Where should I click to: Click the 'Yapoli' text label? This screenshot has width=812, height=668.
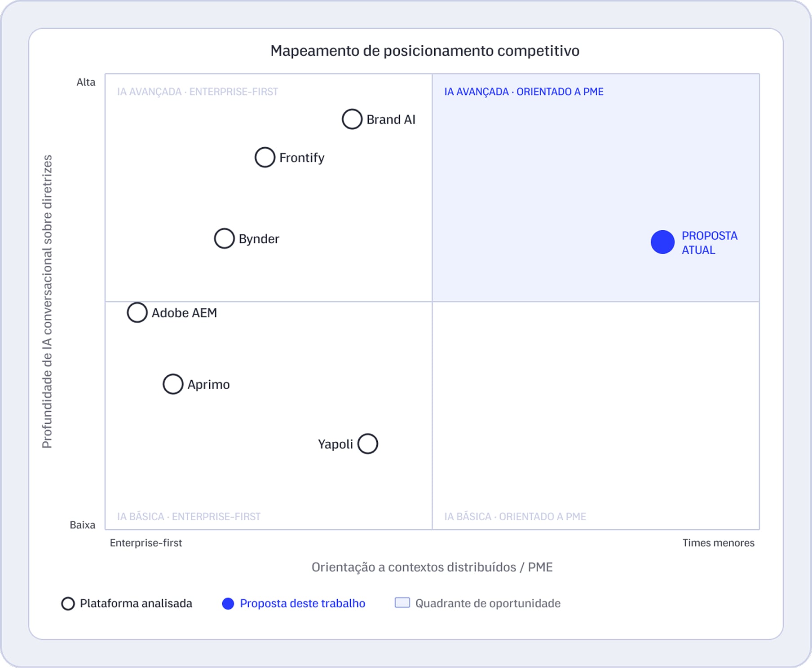335,444
